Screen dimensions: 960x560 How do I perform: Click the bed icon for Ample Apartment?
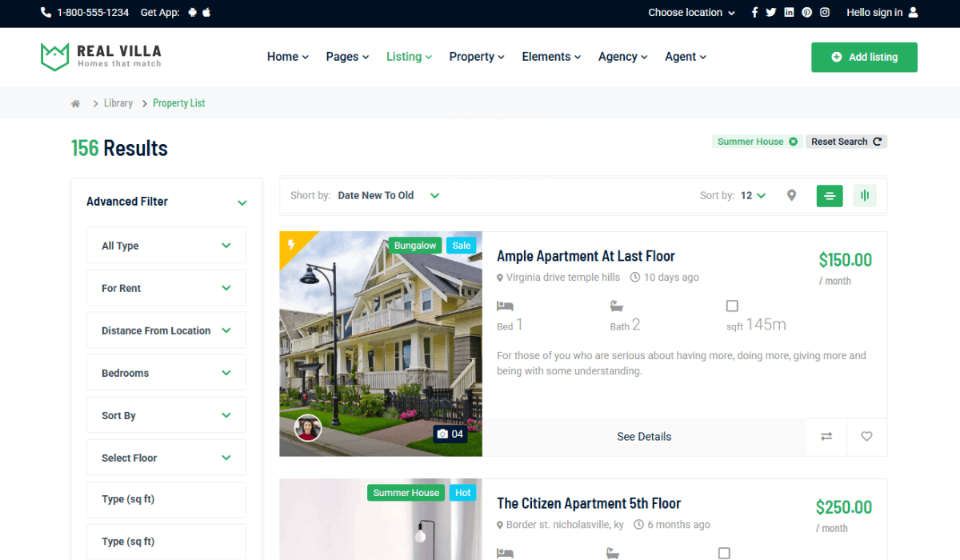pos(505,306)
